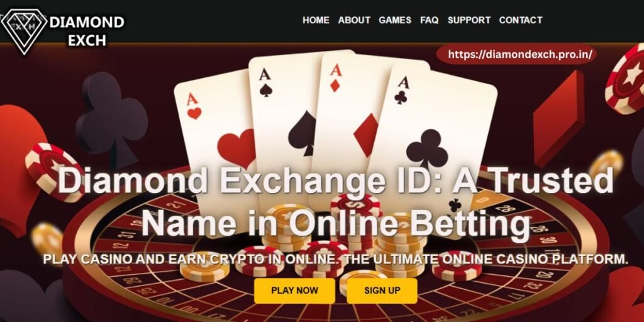The image size is (644, 322).
Task: Click the yellow PLAY NOW button
Action: pyautogui.click(x=294, y=291)
